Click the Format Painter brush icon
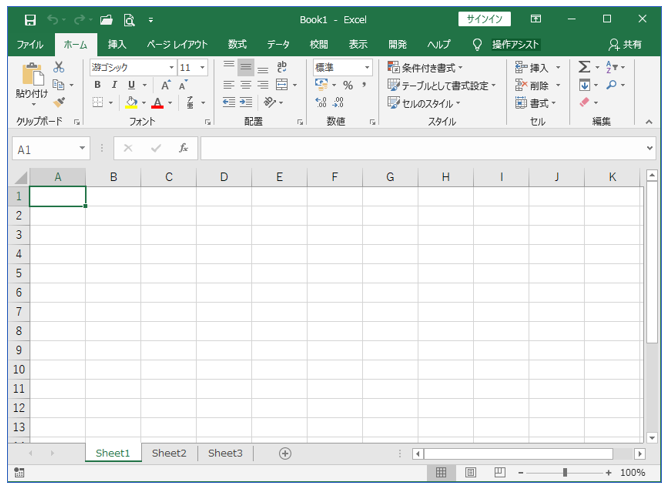670x490 pixels. coord(59,102)
